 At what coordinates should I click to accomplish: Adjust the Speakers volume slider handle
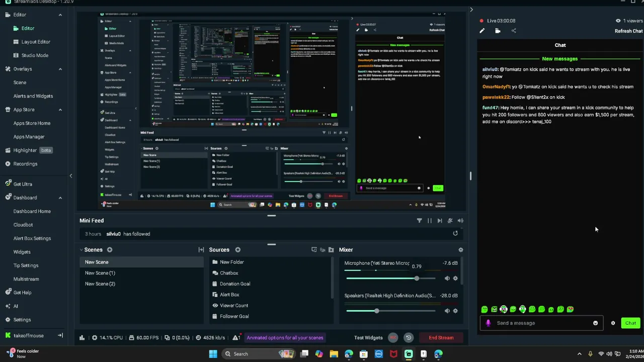(376, 311)
